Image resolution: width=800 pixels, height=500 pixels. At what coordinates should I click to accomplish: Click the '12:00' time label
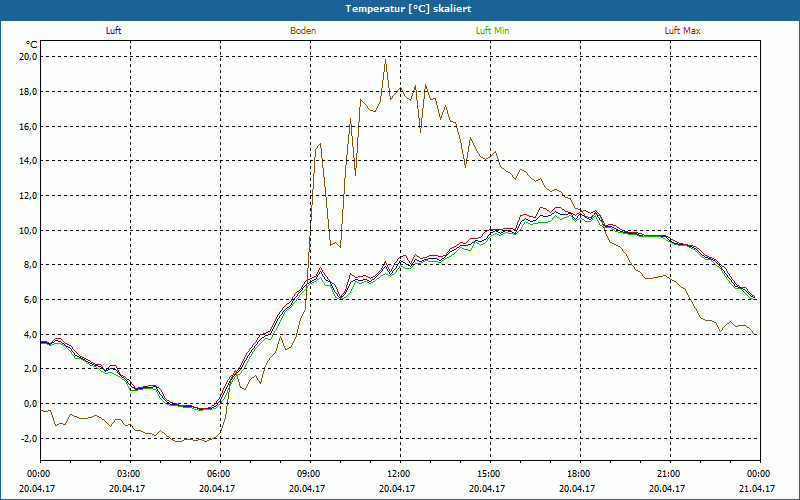pos(397,474)
